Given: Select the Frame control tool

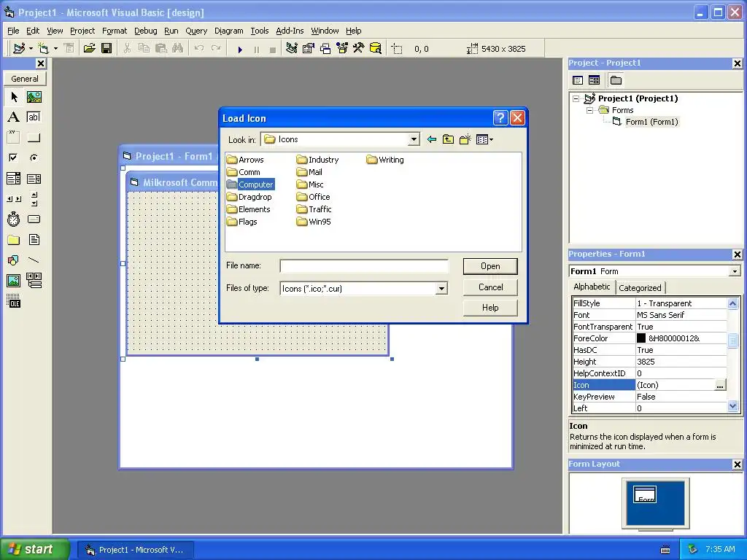Looking at the screenshot, I should click(x=14, y=138).
